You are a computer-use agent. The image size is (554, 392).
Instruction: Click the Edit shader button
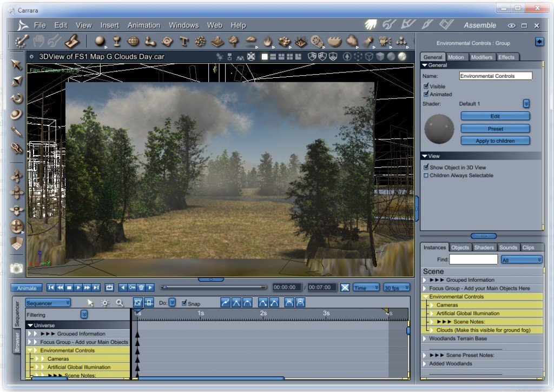point(495,116)
